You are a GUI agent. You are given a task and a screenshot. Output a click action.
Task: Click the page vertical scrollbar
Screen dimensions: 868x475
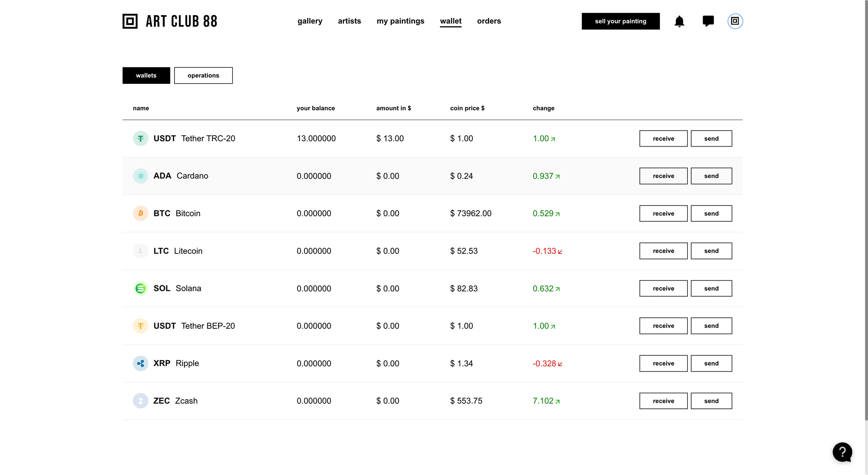pyautogui.click(x=866, y=211)
